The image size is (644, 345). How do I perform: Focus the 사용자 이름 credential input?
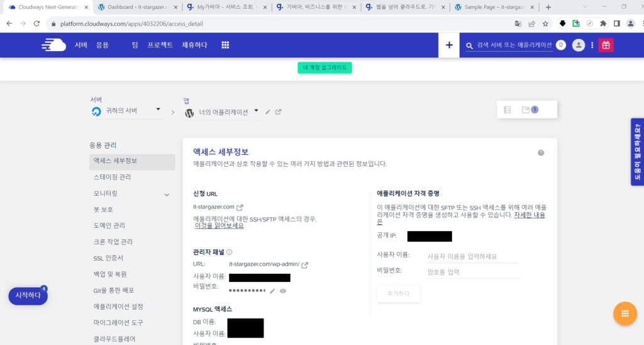[472, 256]
